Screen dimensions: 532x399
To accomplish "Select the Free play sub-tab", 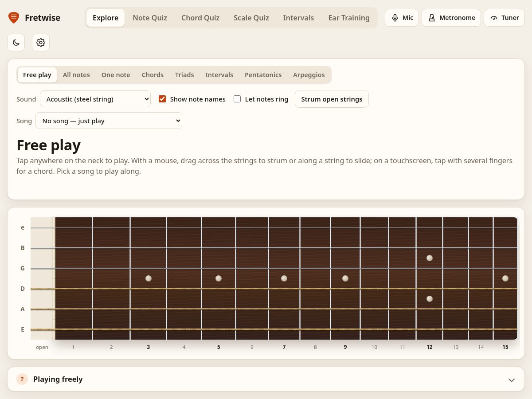I will pos(37,75).
